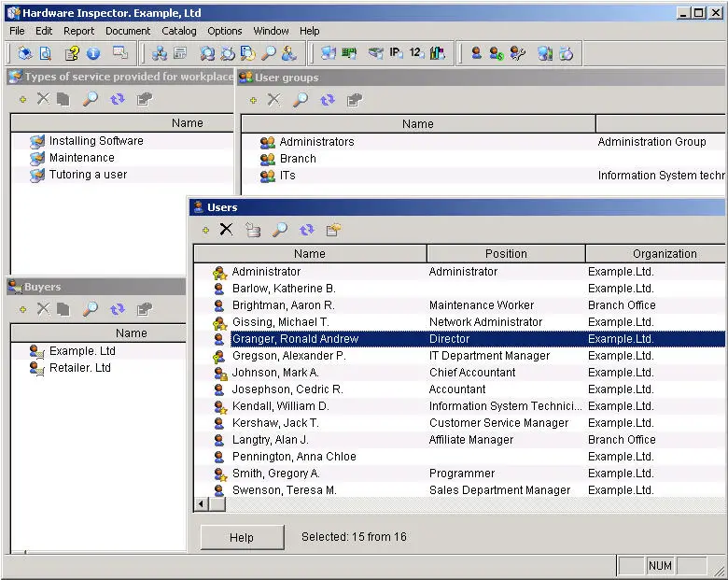Add new user in Users window

coord(205,230)
